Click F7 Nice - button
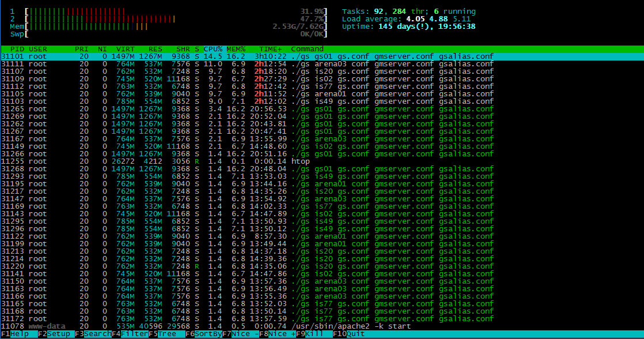644x339 pixels. 241,334
